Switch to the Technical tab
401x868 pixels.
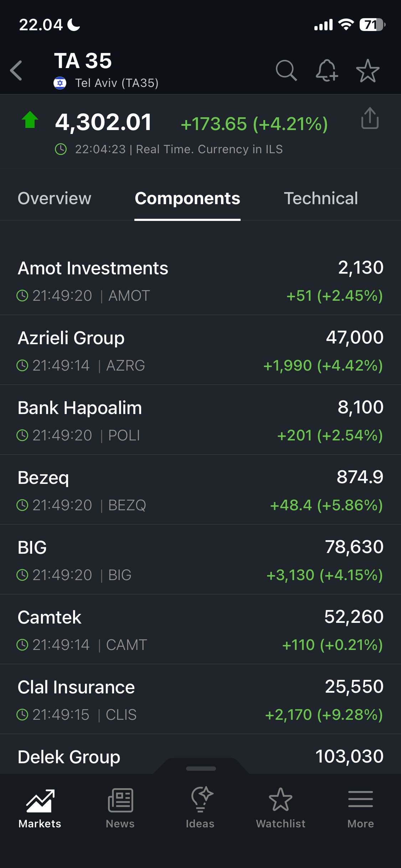[321, 198]
